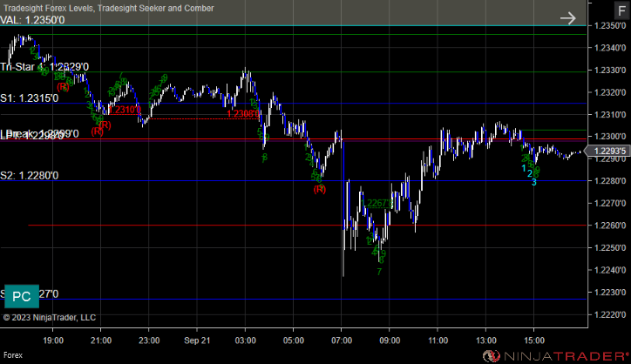Click the green 1.2267'8 price label
The height and width of the screenshot is (364, 631).
(x=377, y=204)
